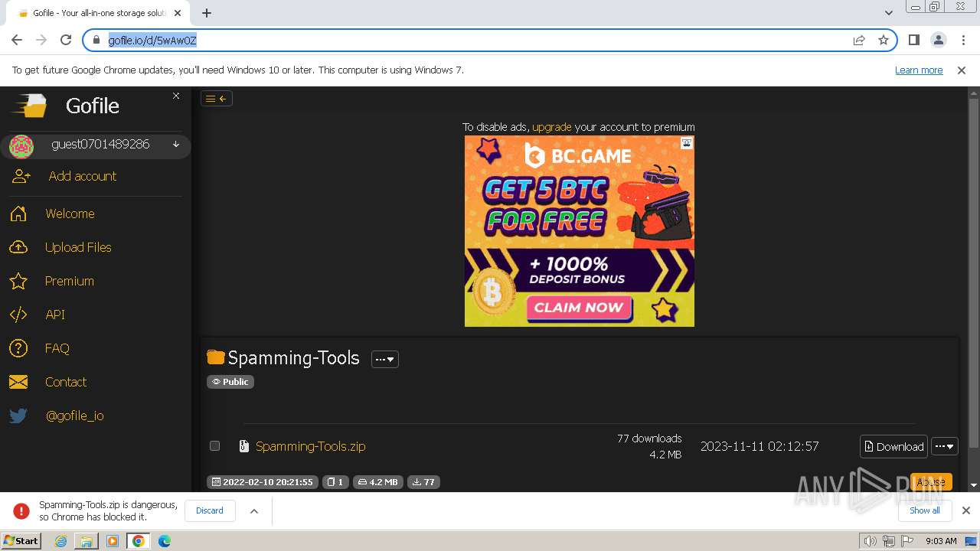
Task: Expand the blocked download options chevron
Action: click(254, 510)
